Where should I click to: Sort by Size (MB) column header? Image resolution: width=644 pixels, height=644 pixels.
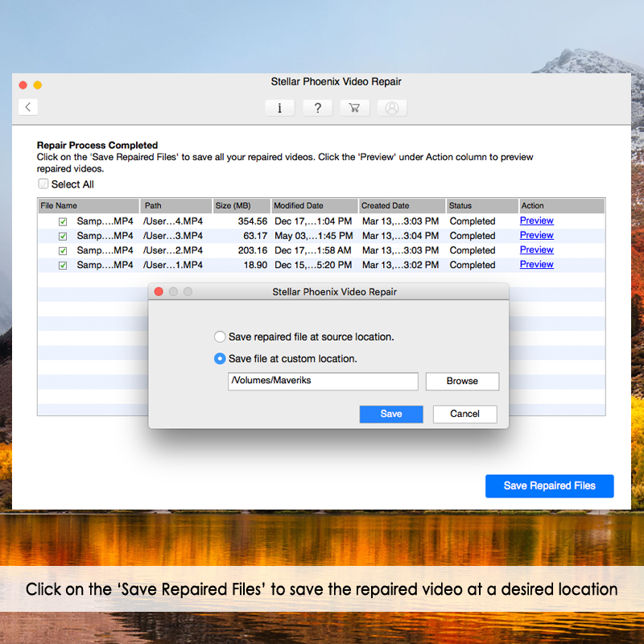(242, 206)
